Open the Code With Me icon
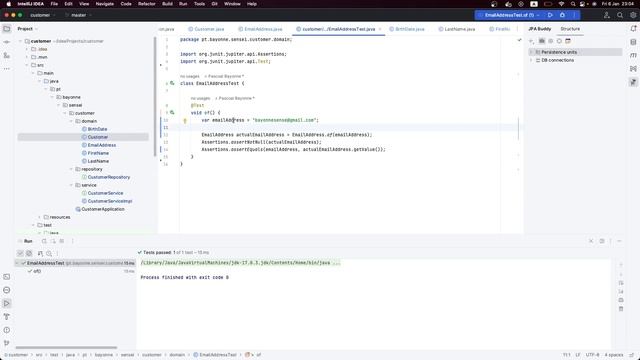 point(607,15)
